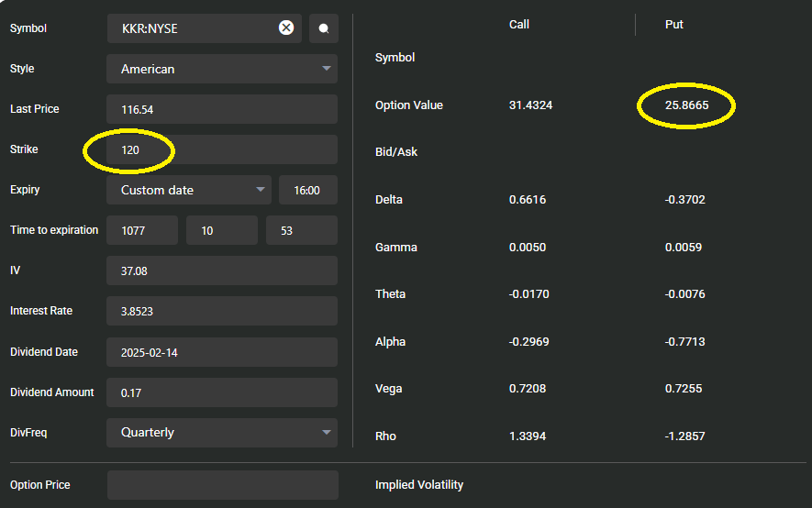Clear the KKR:NYSE symbol with the X icon
812x508 pixels.
286,28
